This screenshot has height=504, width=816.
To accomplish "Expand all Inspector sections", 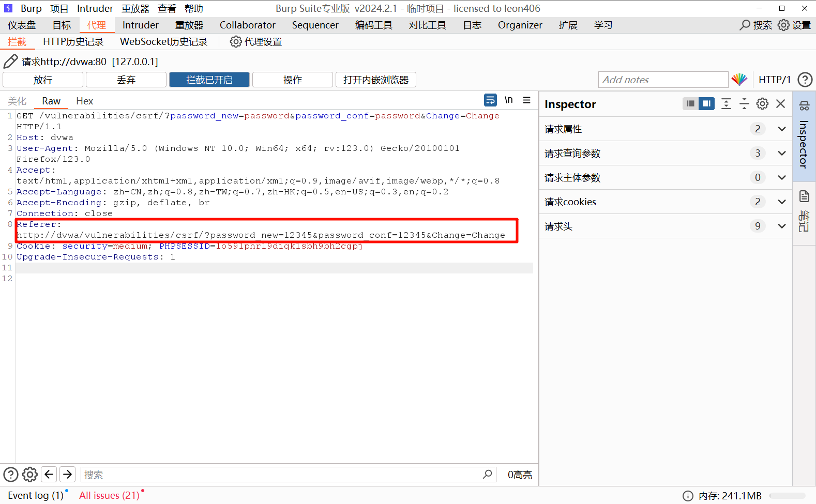I will (x=726, y=103).
